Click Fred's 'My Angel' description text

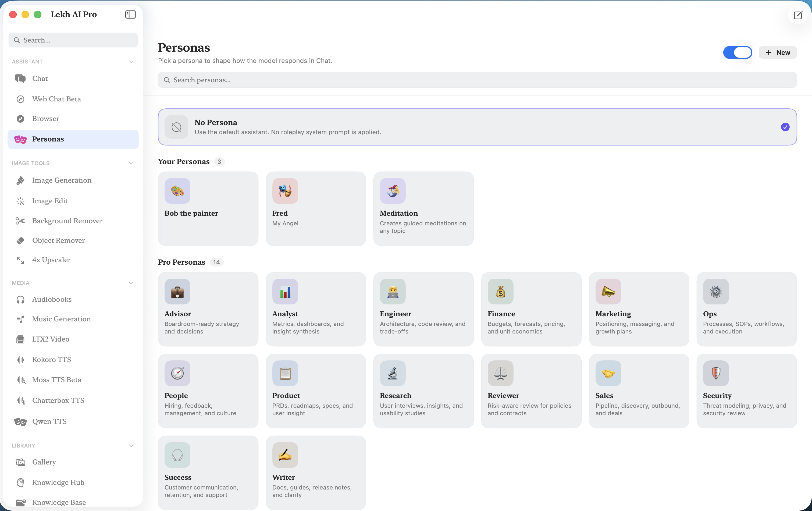point(285,223)
